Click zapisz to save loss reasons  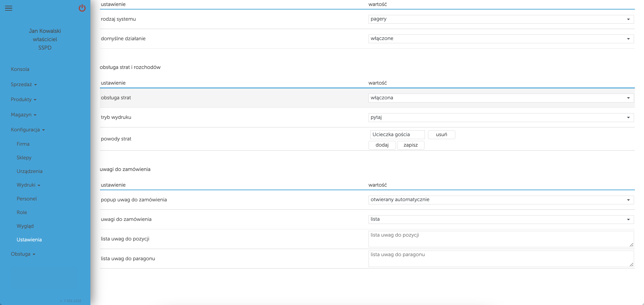click(x=410, y=145)
